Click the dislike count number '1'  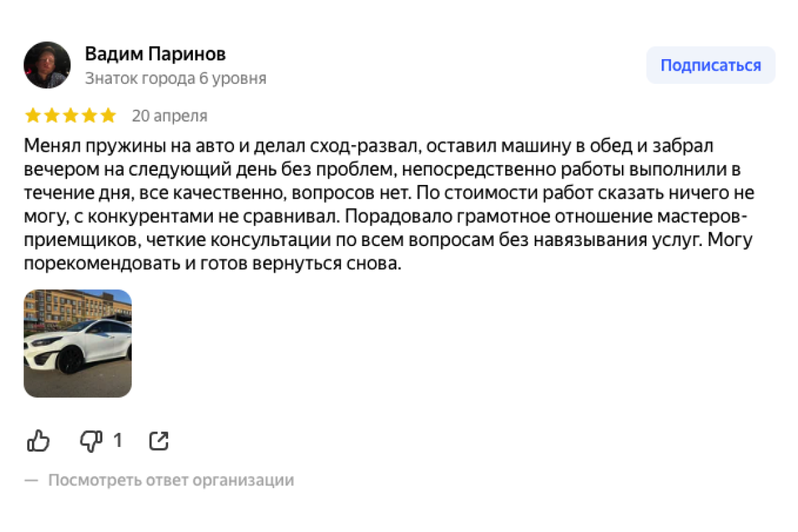click(x=118, y=440)
